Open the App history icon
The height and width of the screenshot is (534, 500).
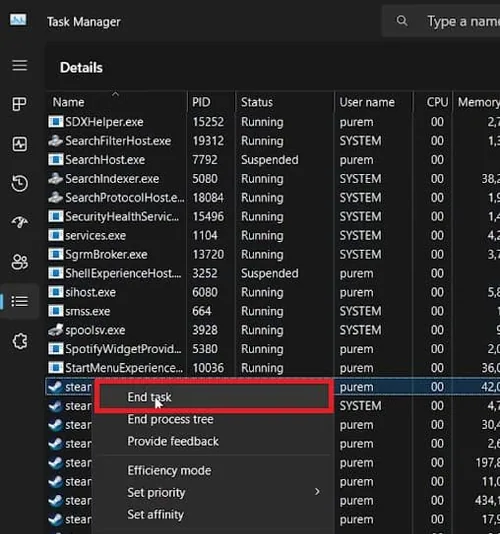[x=20, y=183]
